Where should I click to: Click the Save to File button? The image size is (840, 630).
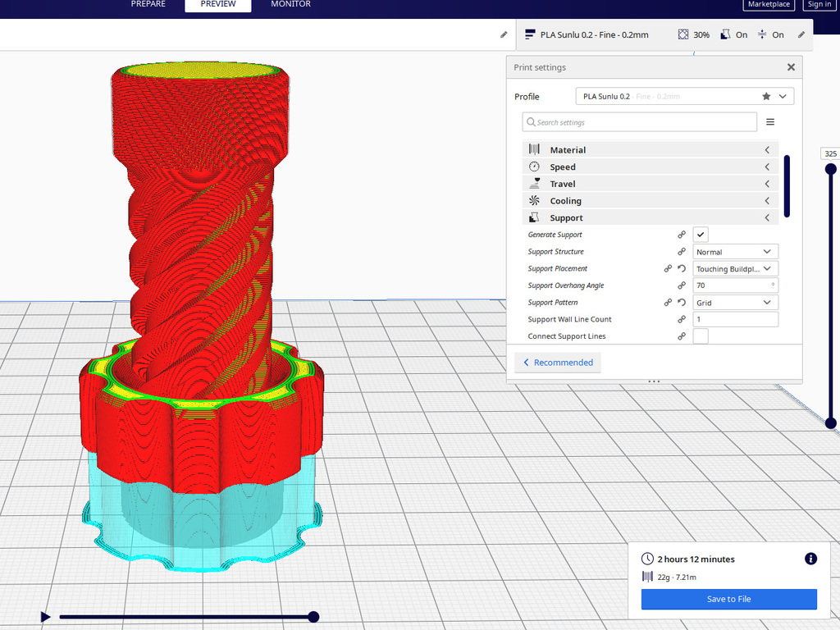728,599
